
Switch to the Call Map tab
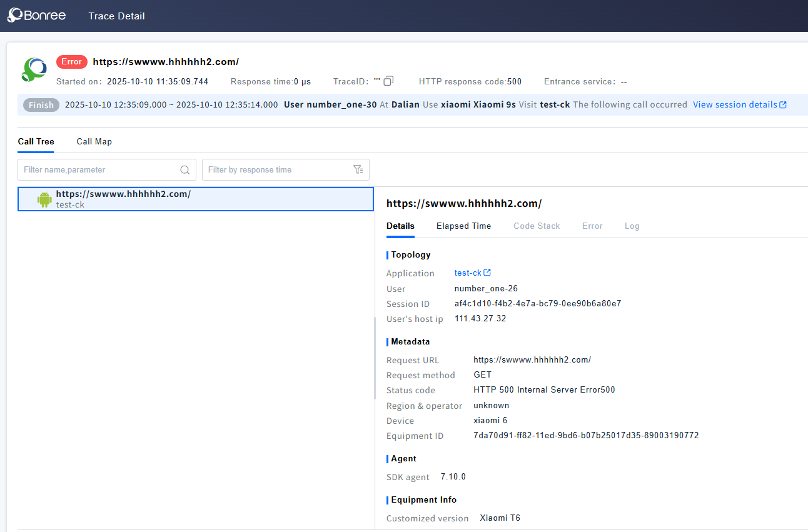click(94, 141)
